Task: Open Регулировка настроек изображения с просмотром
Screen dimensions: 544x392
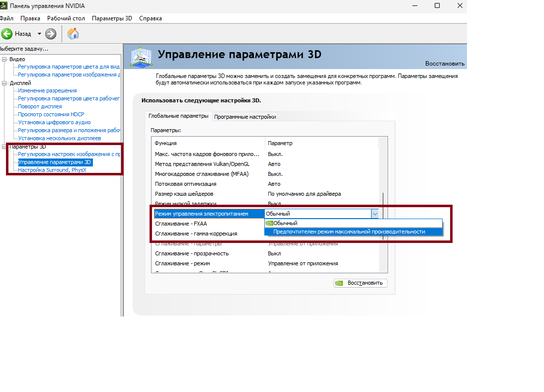Action: point(69,154)
